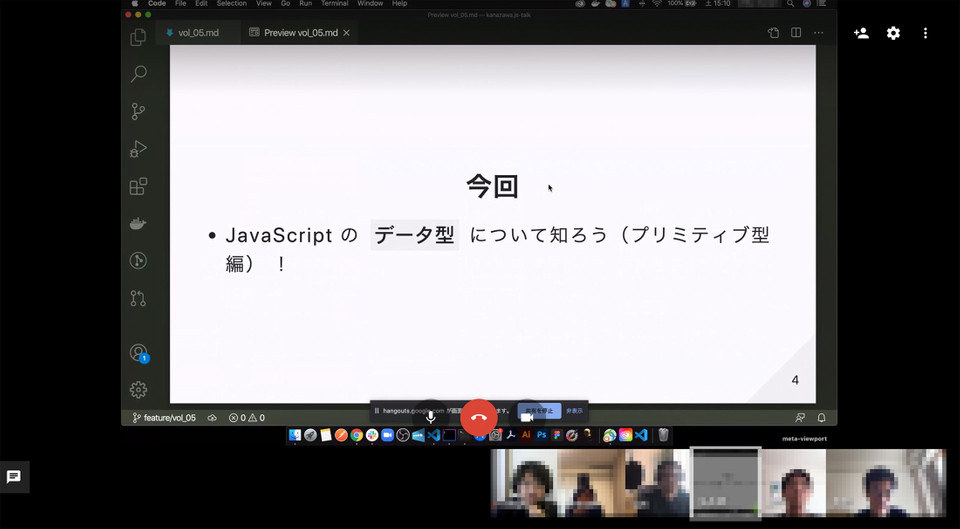
Task: Open the Manage gear in activity bar
Action: 138,390
